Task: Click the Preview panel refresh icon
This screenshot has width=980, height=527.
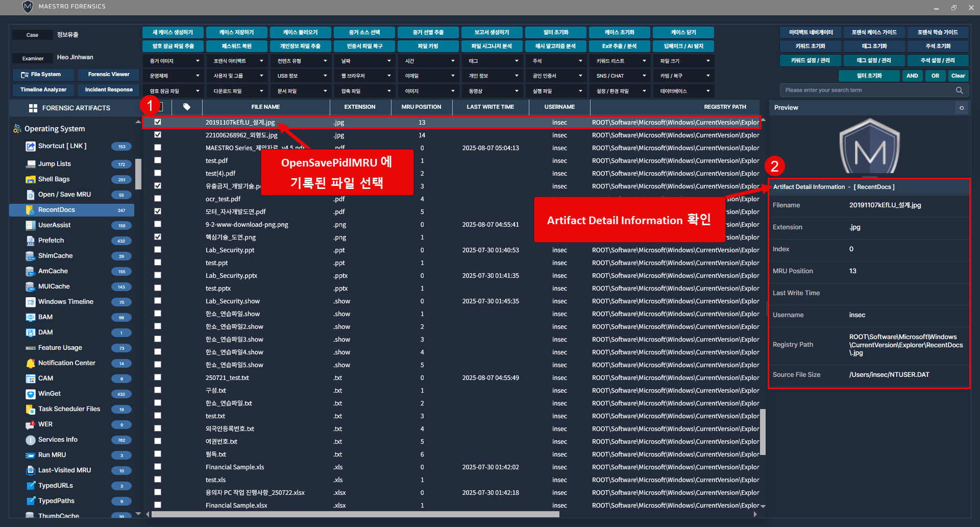Action: [962, 108]
